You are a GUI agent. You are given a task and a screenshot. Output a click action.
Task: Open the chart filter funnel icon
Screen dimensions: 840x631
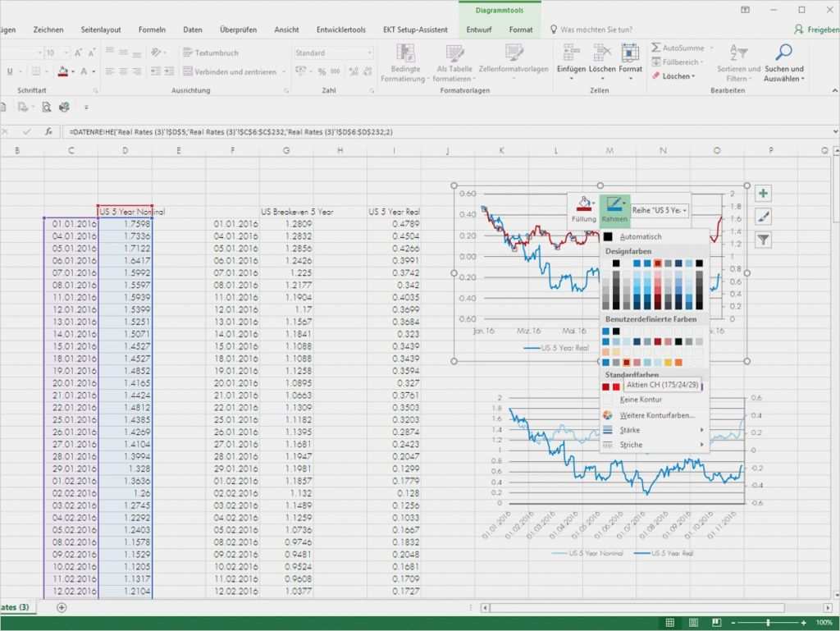(764, 240)
